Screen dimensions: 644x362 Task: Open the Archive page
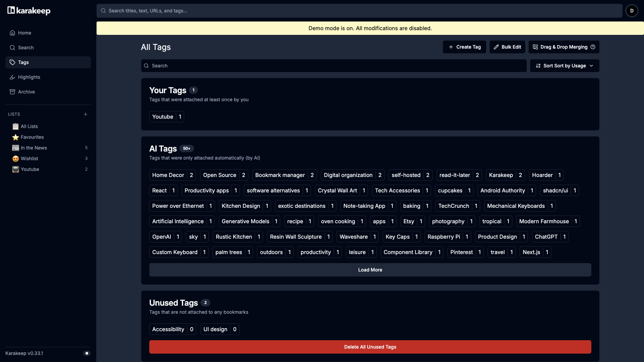pyautogui.click(x=48, y=92)
